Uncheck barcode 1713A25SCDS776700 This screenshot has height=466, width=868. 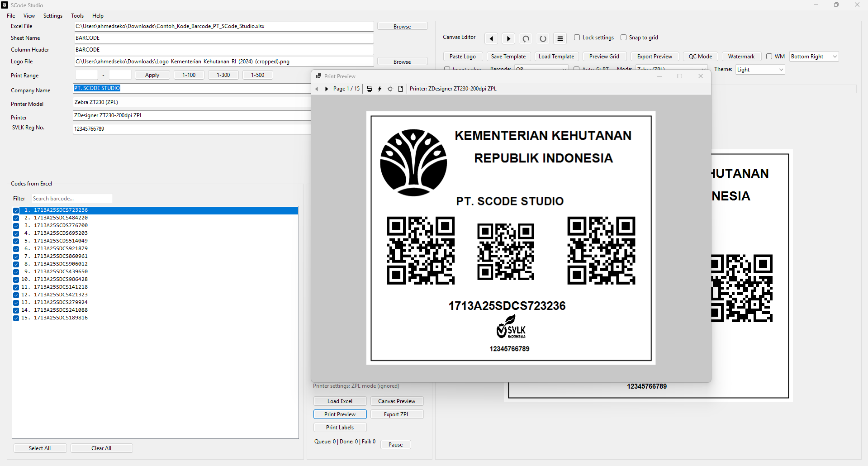point(16,226)
